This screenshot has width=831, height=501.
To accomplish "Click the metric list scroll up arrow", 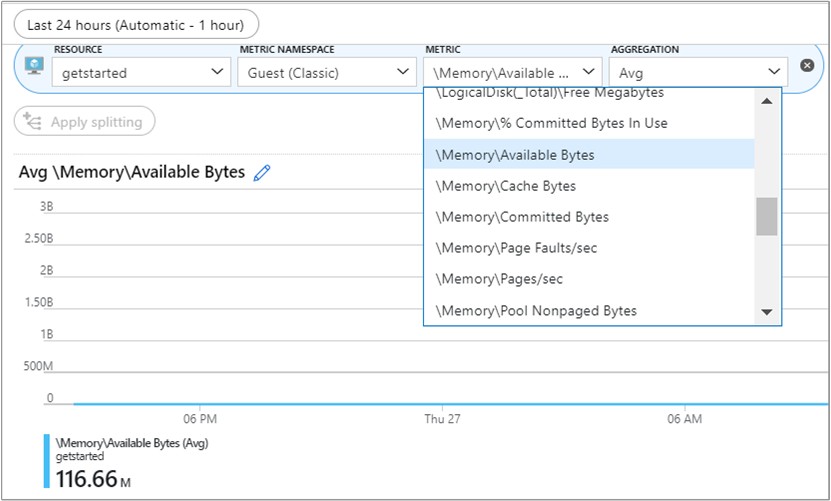I will click(766, 101).
